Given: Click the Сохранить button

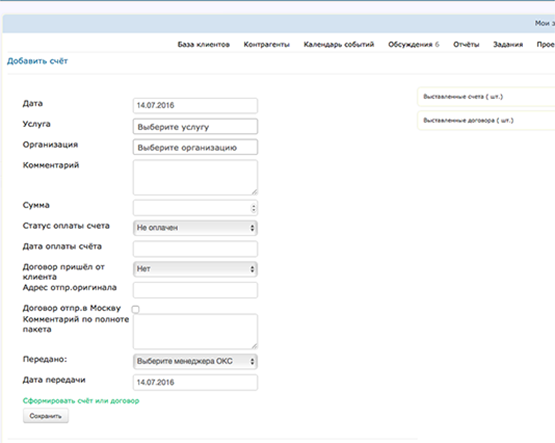Looking at the screenshot, I should coord(46,416).
